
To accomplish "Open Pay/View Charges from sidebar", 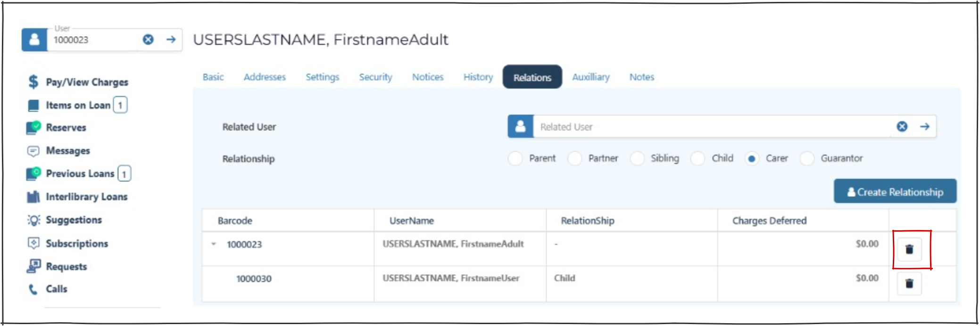I will click(86, 82).
